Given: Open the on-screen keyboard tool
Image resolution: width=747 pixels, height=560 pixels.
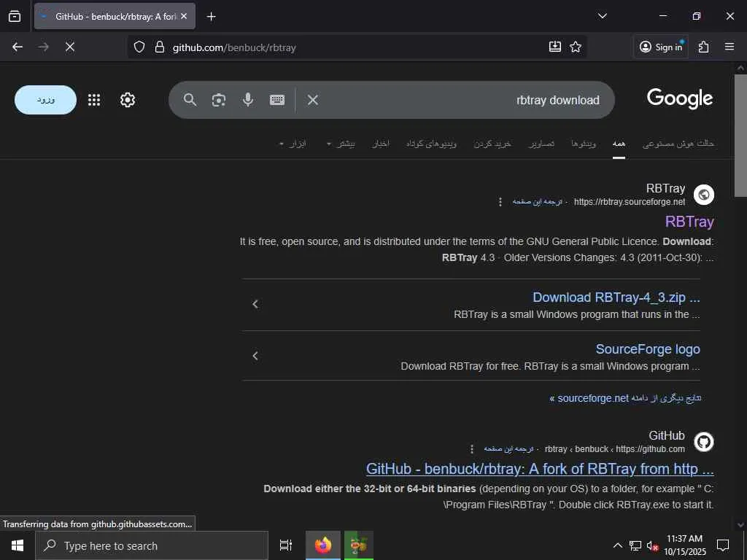Looking at the screenshot, I should [276, 100].
